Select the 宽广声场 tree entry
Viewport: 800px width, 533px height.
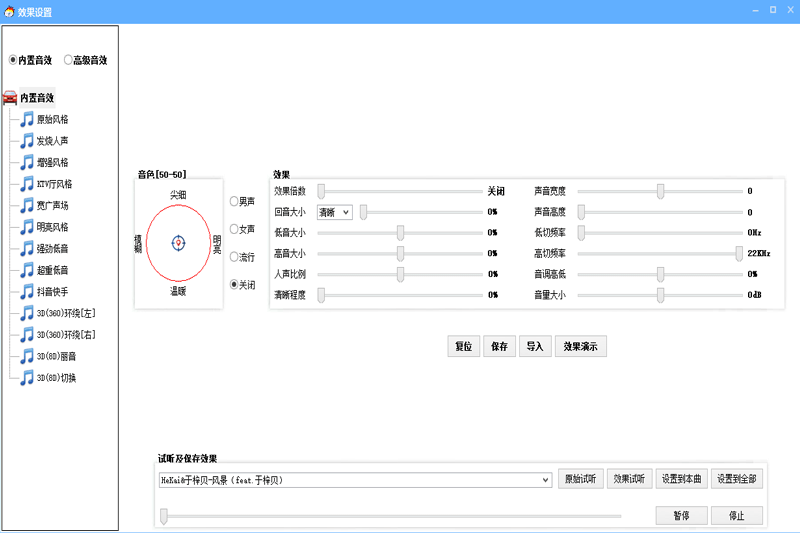click(x=52, y=206)
